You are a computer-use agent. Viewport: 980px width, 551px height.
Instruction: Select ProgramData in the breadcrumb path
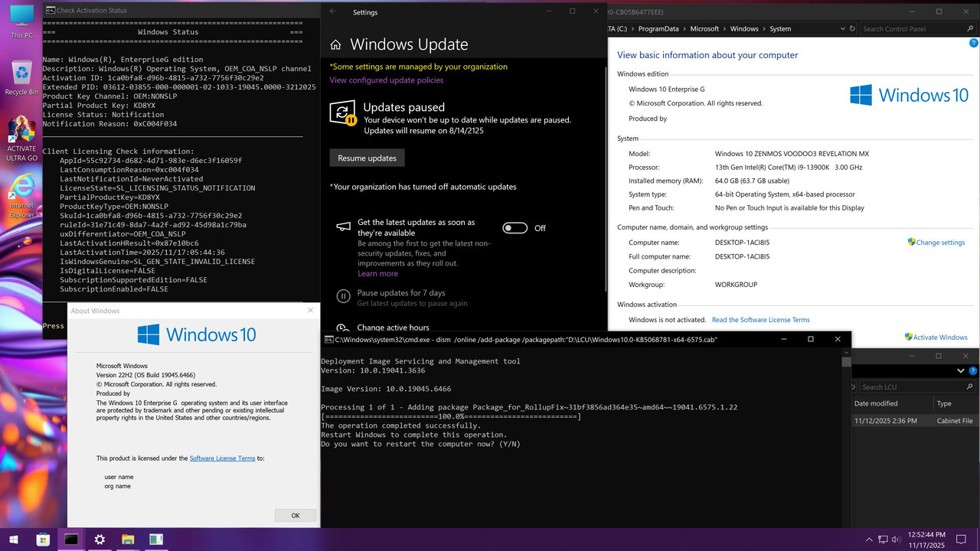(x=658, y=29)
